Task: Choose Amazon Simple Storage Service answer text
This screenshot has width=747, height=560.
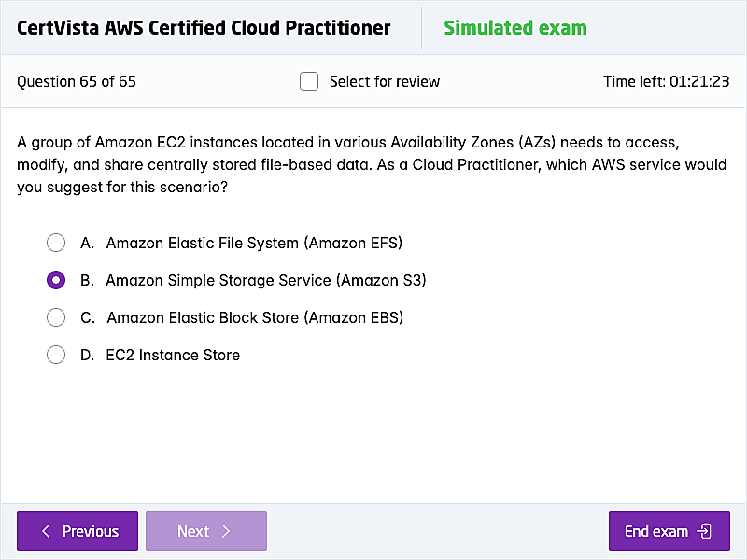Action: 266,280
